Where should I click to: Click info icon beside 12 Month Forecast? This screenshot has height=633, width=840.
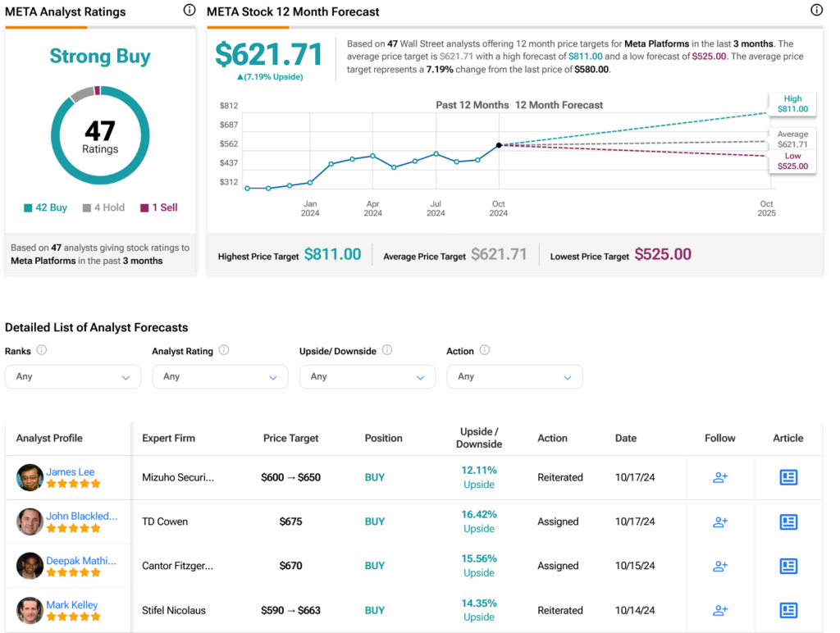[x=816, y=11]
